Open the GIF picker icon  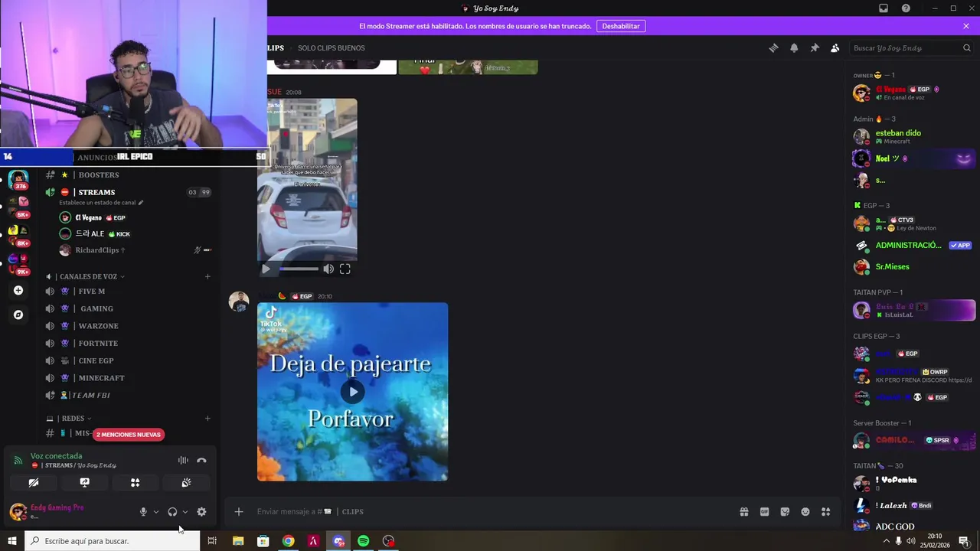click(x=764, y=512)
